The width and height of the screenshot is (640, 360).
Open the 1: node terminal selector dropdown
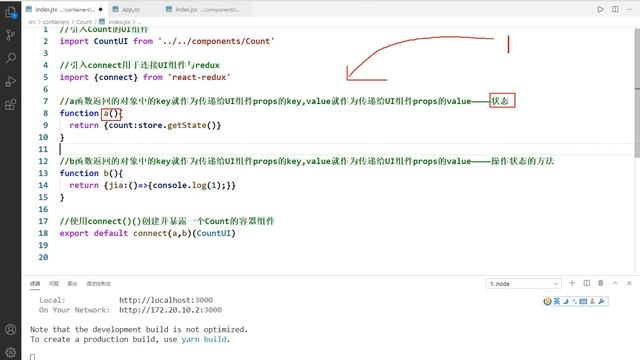tap(524, 284)
